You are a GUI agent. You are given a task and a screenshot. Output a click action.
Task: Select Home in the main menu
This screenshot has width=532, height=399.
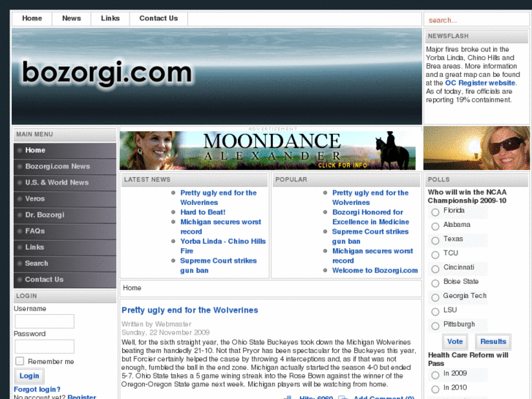click(x=65, y=150)
